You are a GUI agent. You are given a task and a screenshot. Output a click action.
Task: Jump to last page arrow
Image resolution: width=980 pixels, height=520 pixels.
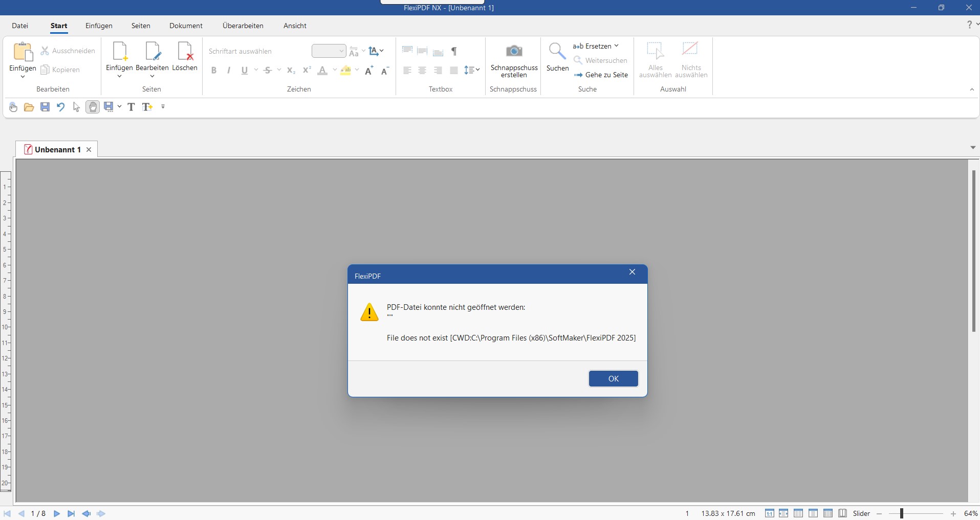71,513
